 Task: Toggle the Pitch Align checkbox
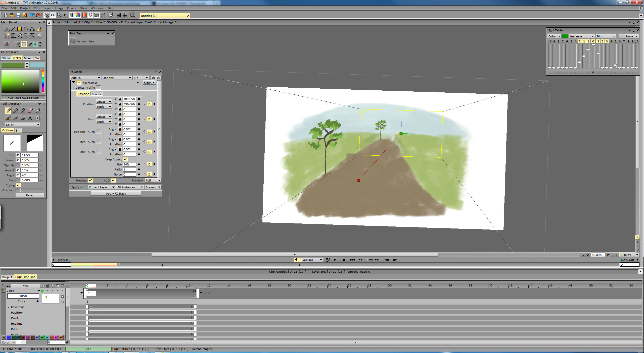pos(98,142)
